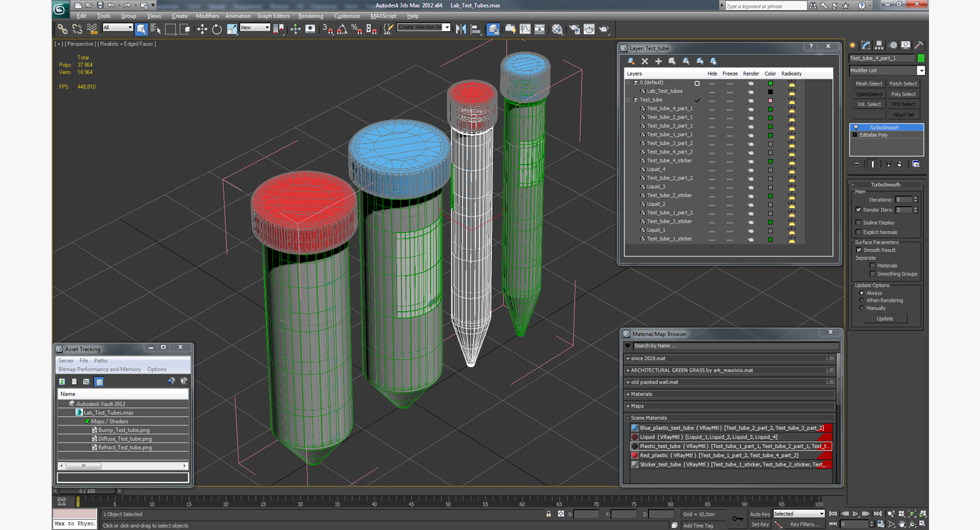Click Pin Stack icon below modifier stack

coord(857,164)
